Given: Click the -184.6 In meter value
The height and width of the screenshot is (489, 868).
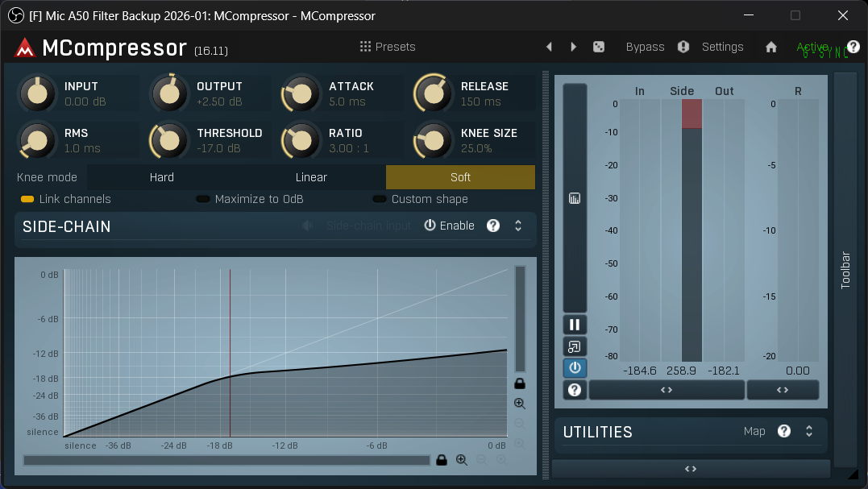Looking at the screenshot, I should click(639, 371).
